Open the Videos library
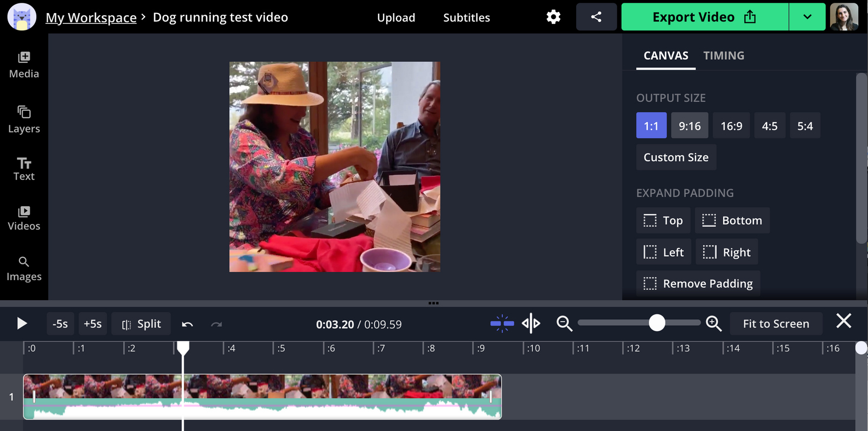The image size is (868, 431). [24, 218]
